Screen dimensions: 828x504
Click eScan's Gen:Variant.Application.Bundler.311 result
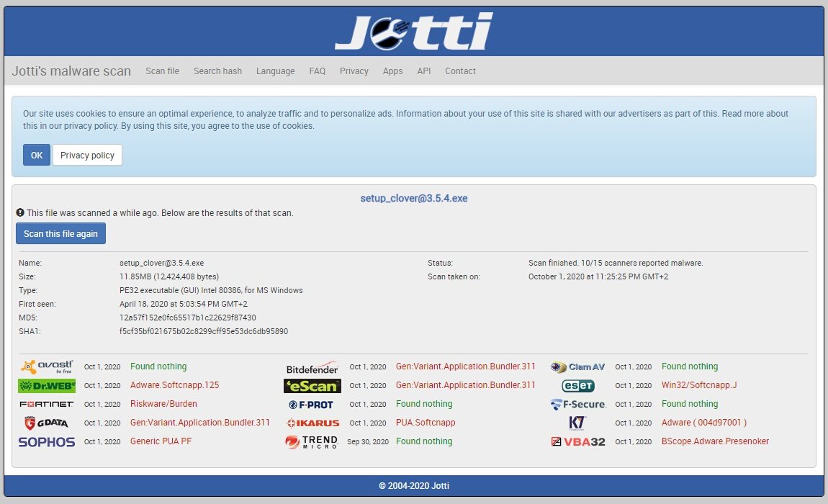(465, 385)
